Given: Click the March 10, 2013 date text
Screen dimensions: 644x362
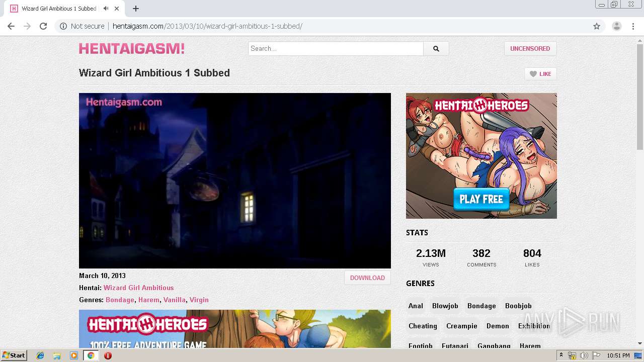Looking at the screenshot, I should [102, 276].
